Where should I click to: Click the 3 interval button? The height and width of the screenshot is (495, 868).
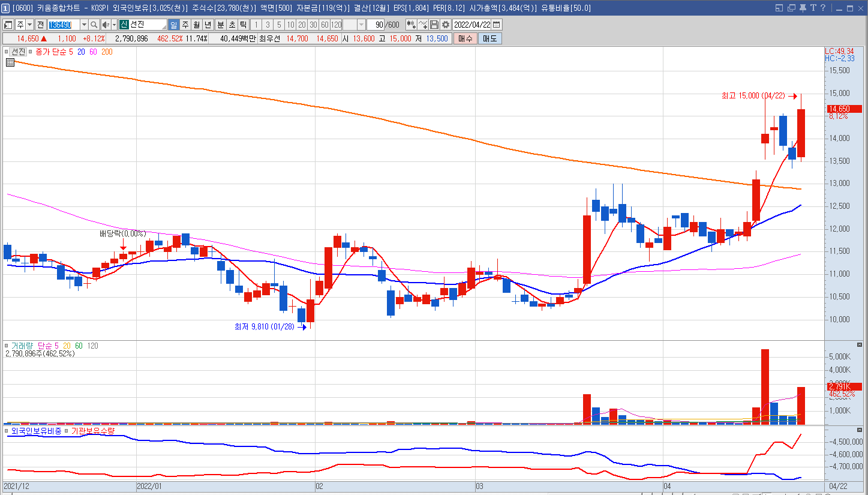(x=268, y=25)
